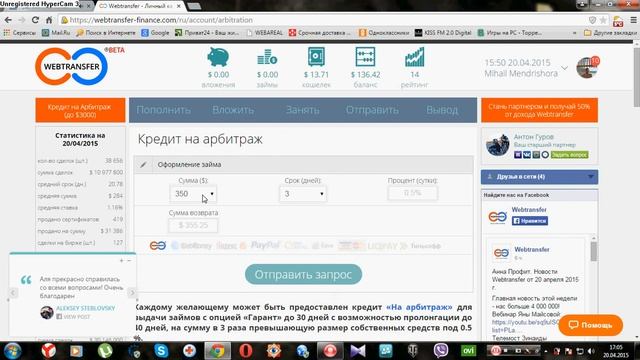Open the balance abacus icon
The height and width of the screenshot is (360, 640).
(365, 57)
